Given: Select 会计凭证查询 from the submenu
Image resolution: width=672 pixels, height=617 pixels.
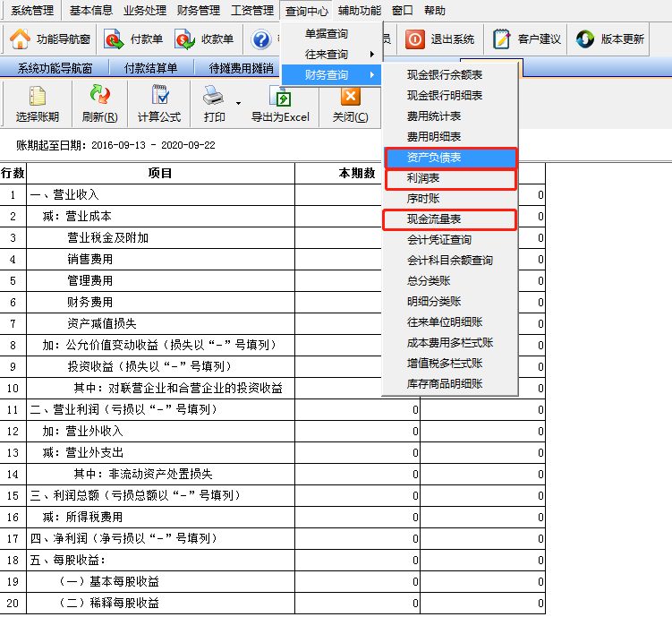Looking at the screenshot, I should click(450, 239).
